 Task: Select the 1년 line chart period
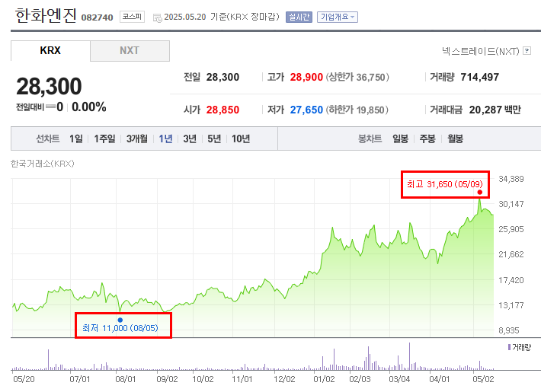[165, 139]
